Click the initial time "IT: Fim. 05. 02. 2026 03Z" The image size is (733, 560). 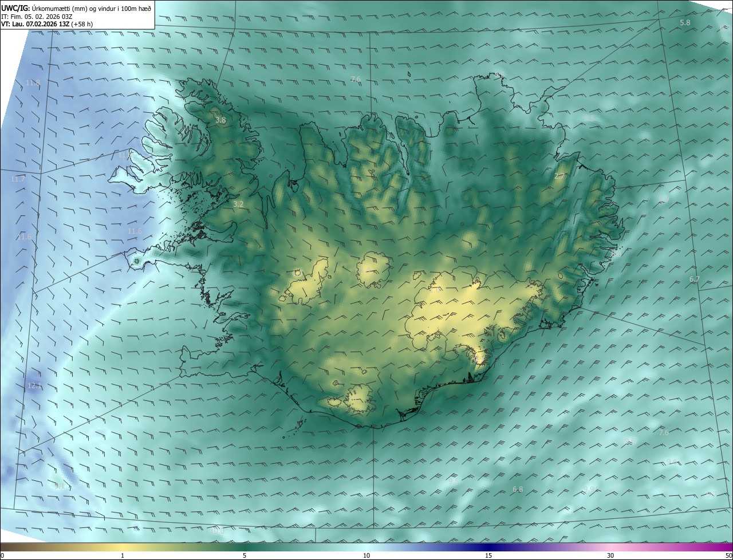[x=37, y=16]
